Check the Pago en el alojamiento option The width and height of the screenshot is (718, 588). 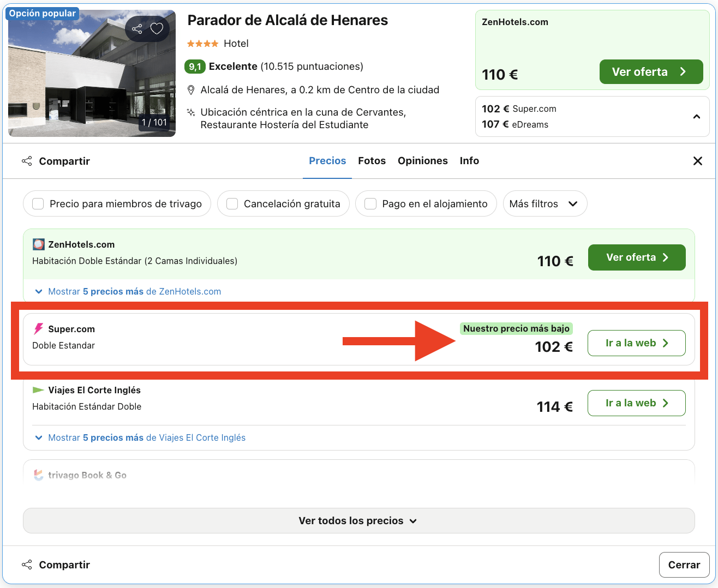[370, 204]
